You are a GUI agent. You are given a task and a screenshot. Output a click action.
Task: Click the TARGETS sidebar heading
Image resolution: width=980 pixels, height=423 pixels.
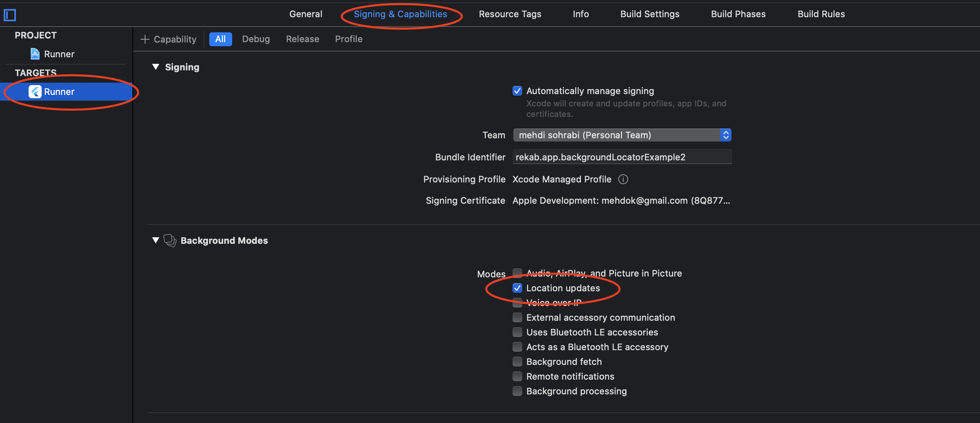36,73
